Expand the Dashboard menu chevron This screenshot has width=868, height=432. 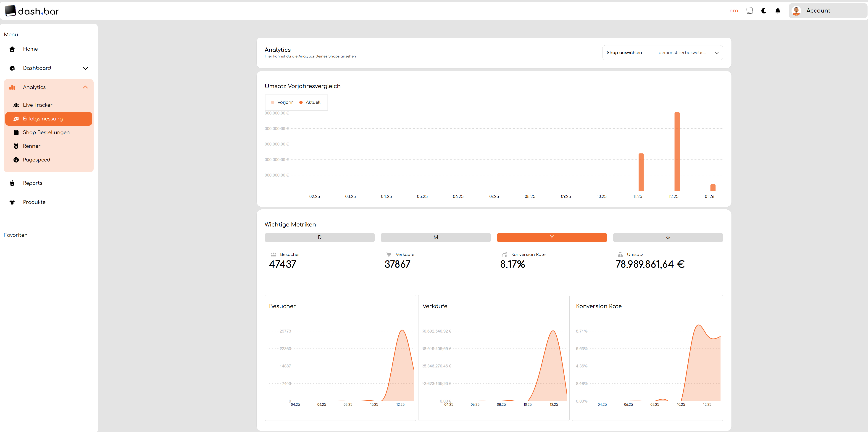click(x=85, y=68)
